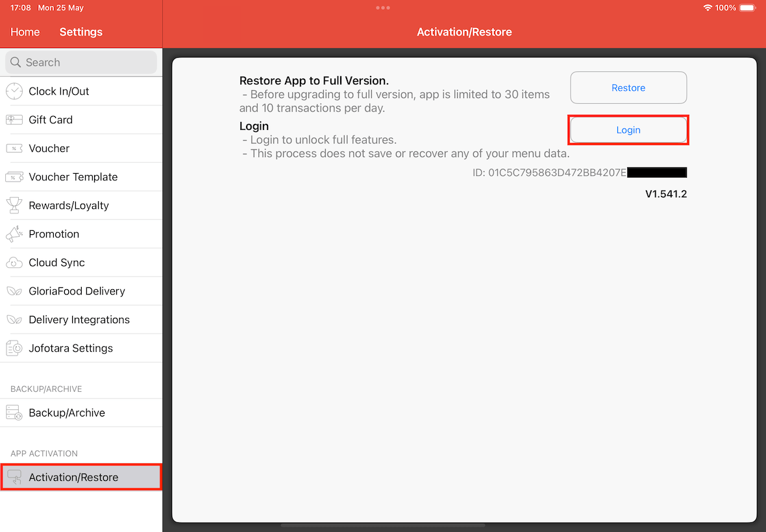Screen dimensions: 766x532
Task: Select Delivery Integrations in sidebar
Action: pyautogui.click(x=81, y=320)
